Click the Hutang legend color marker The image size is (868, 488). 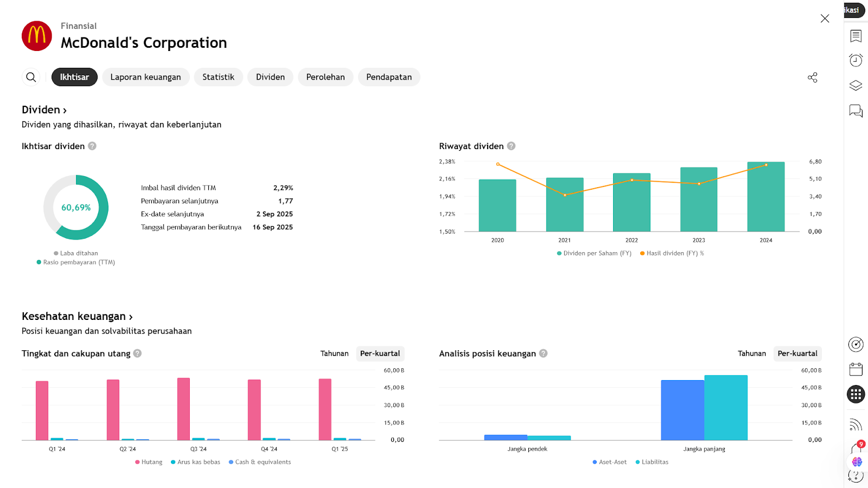[137, 462]
